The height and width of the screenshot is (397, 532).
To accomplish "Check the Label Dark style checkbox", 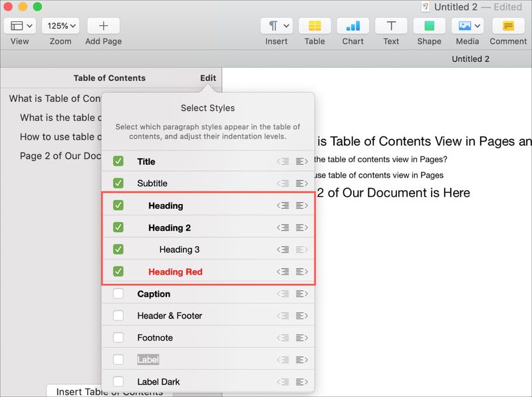I will pyautogui.click(x=118, y=382).
